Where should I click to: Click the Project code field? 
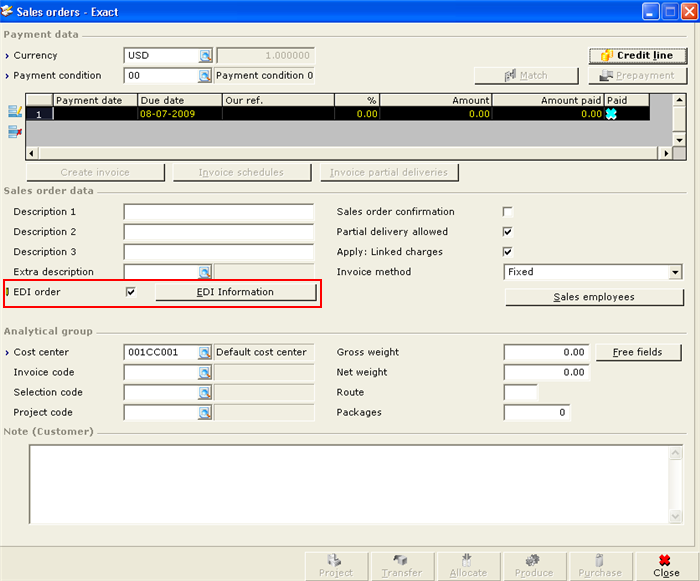161,413
